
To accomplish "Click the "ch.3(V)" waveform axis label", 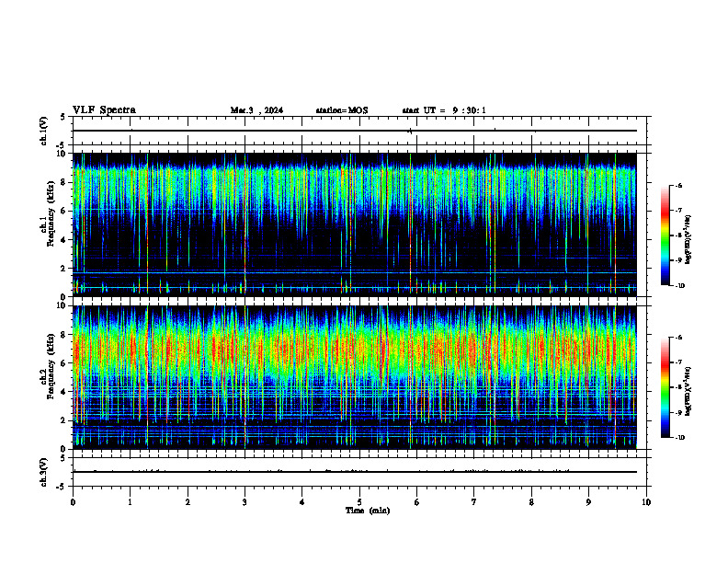I will point(44,472).
